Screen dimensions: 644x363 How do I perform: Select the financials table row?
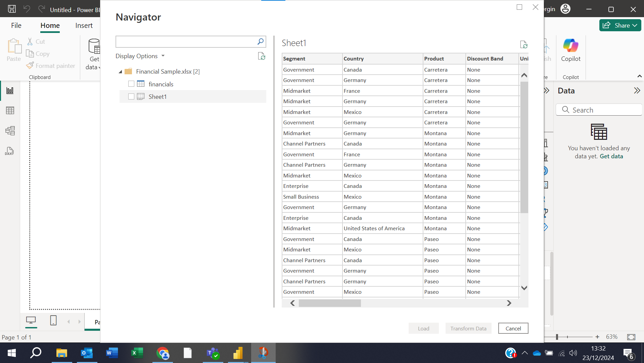[x=193, y=84]
